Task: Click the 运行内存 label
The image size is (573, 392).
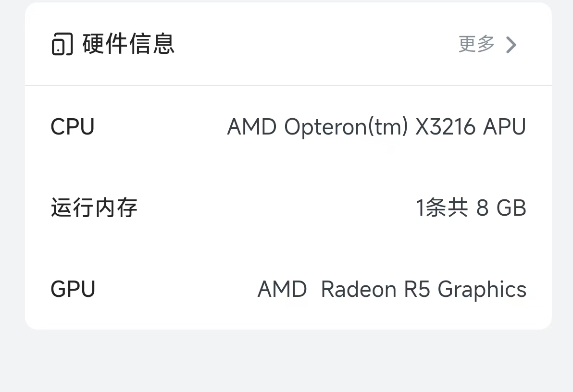Action: 94,208
